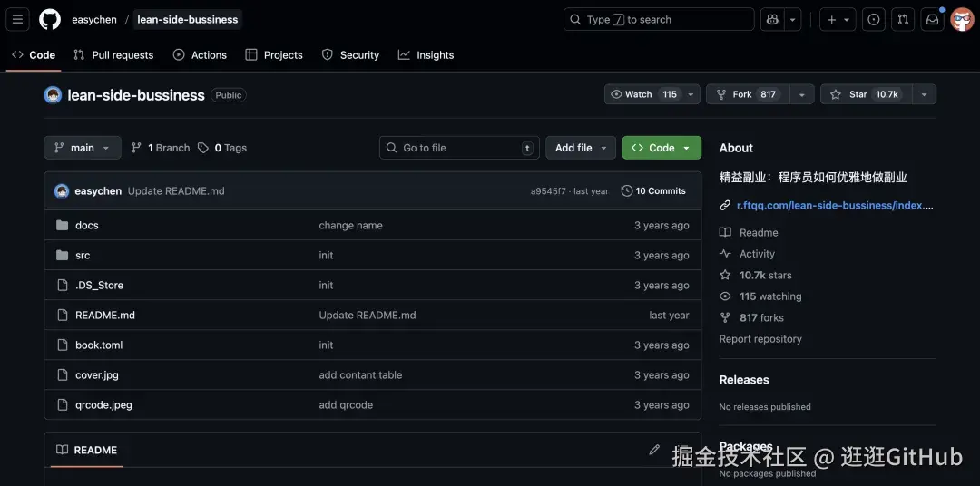
Task: Expand the Fork options dropdown arrow
Action: coord(802,94)
